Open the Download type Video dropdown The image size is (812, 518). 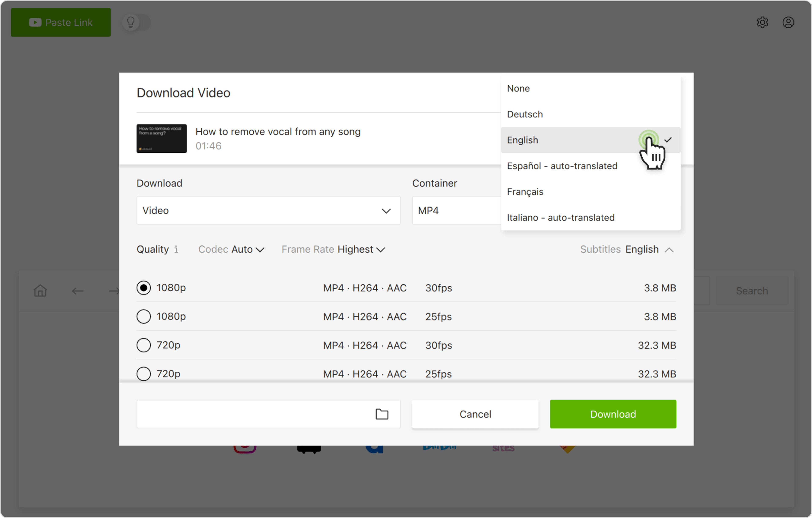click(268, 211)
